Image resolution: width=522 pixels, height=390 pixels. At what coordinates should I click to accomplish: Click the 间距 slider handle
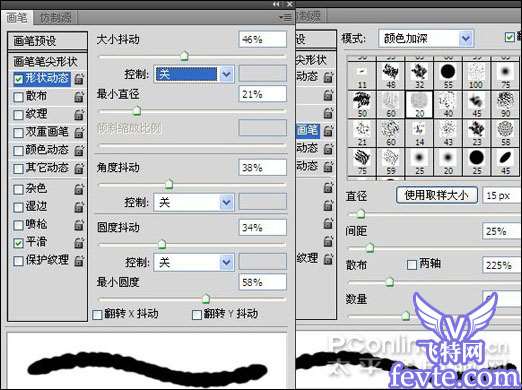tap(370, 247)
